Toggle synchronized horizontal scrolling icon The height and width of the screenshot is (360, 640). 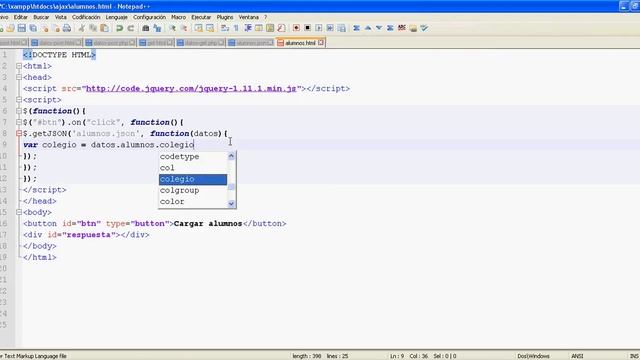tap(210, 28)
